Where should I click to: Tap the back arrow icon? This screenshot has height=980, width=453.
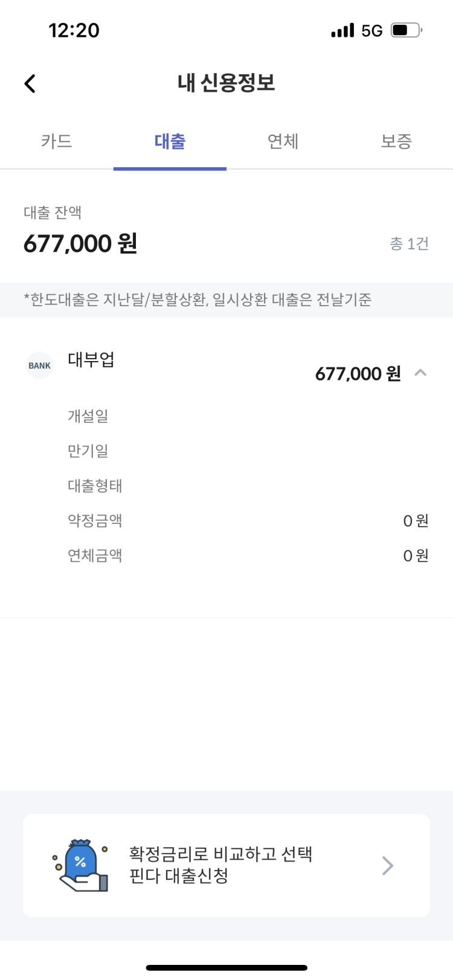click(30, 83)
